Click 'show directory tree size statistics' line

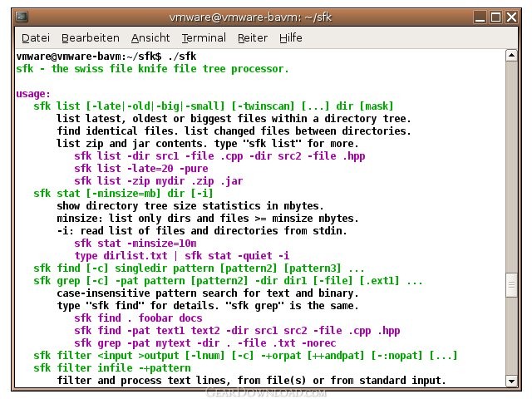tap(190, 206)
